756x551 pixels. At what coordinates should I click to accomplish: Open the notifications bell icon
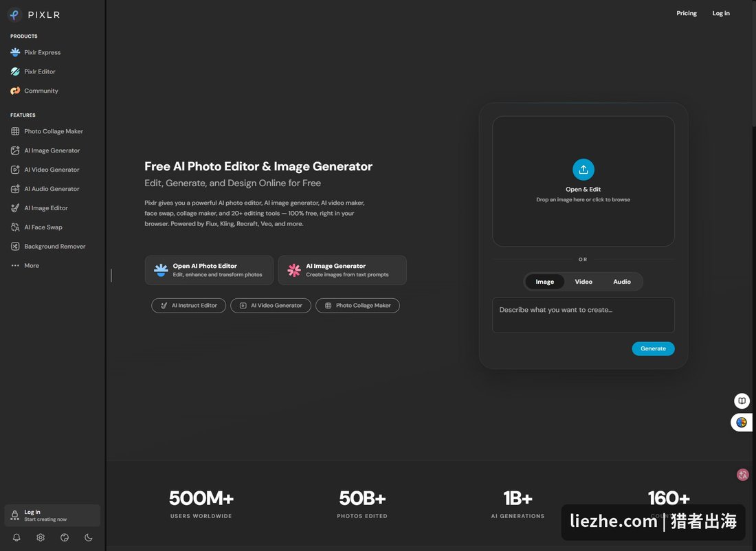(16, 537)
